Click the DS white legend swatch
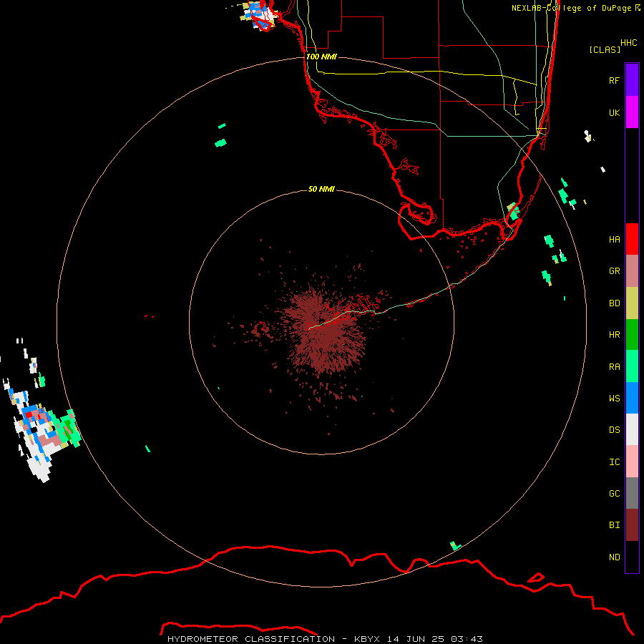This screenshot has width=644, height=644. (x=632, y=429)
